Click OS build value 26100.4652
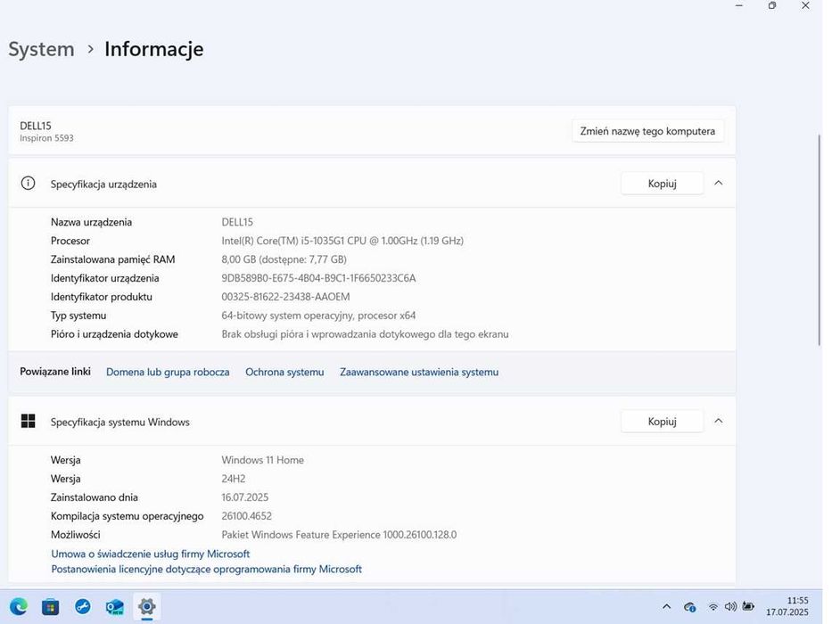840x624 pixels. pyautogui.click(x=246, y=516)
